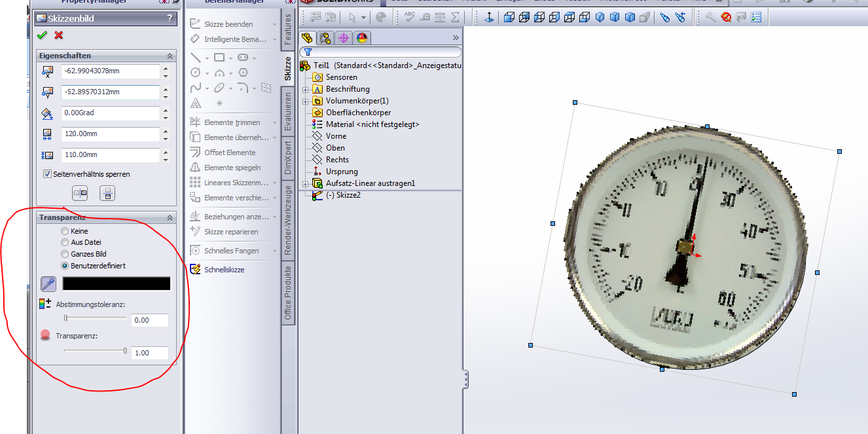The width and height of the screenshot is (868, 434).
Task: Switch to the Features tab
Action: (x=287, y=31)
